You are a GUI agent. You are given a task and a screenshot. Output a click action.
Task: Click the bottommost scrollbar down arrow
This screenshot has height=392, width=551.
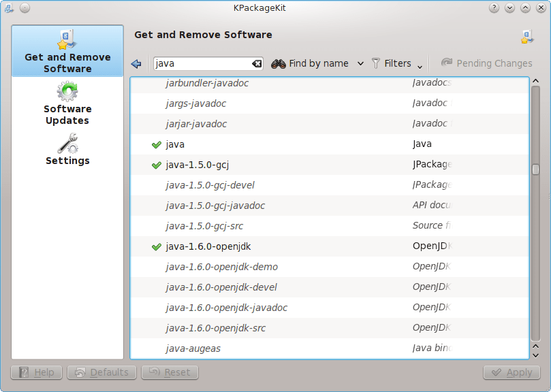tap(535, 355)
